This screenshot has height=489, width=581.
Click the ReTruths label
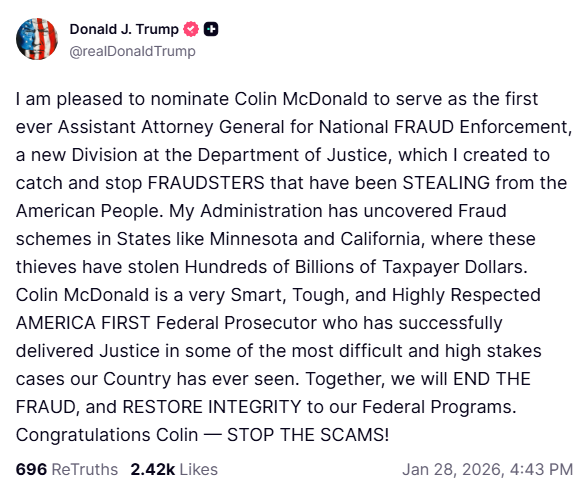84,469
